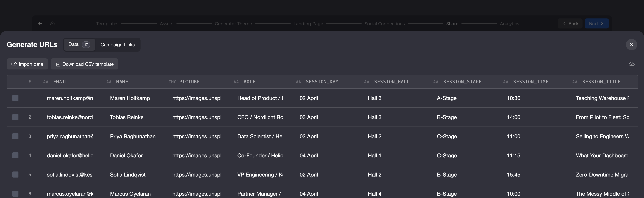Click the maren.holtkamp email cell
Screen dimensions: 644x198
(x=70, y=98)
